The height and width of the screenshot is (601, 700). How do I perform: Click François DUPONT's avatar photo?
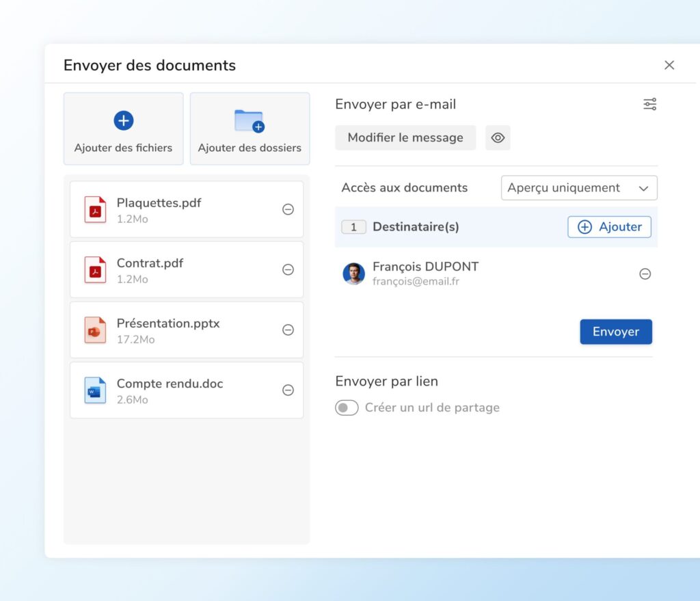[x=353, y=273]
